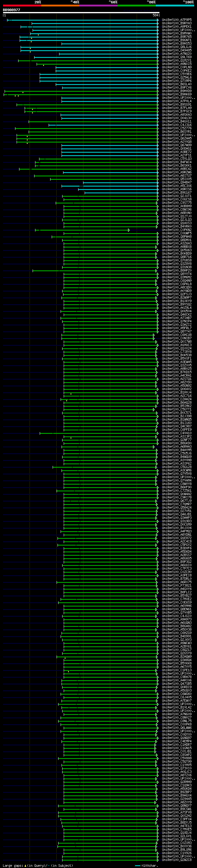Click the orange ~40% identity legend segment
The height and width of the screenshot is (868, 197).
[x=60, y=6]
